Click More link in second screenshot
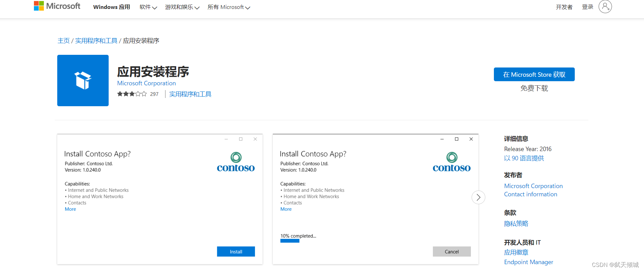Image resolution: width=644 pixels, height=271 pixels. [286, 209]
